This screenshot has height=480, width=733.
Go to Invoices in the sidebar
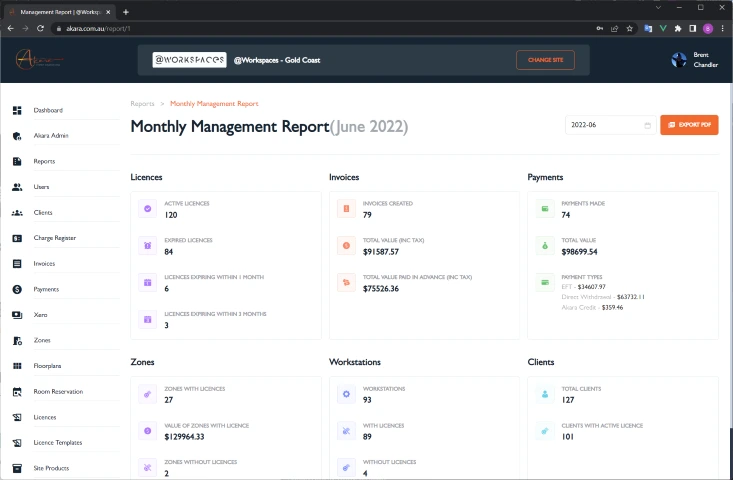(45, 264)
